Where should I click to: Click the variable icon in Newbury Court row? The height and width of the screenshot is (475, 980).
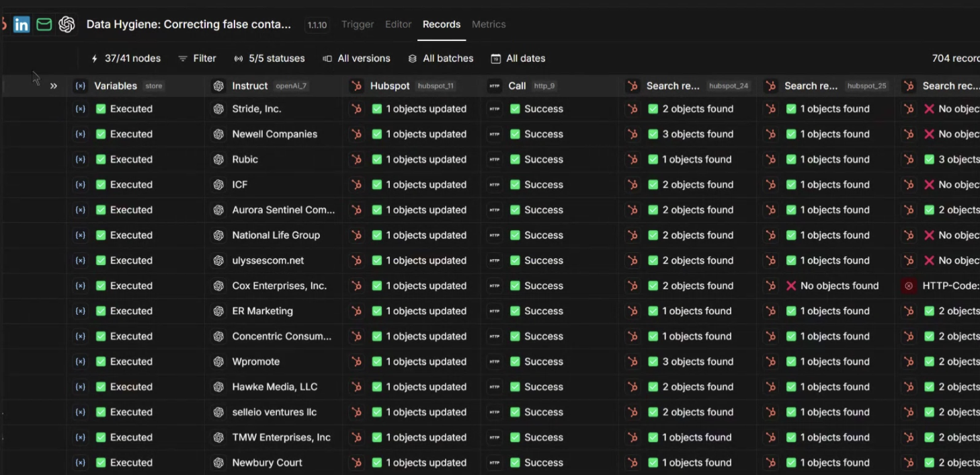coord(81,463)
